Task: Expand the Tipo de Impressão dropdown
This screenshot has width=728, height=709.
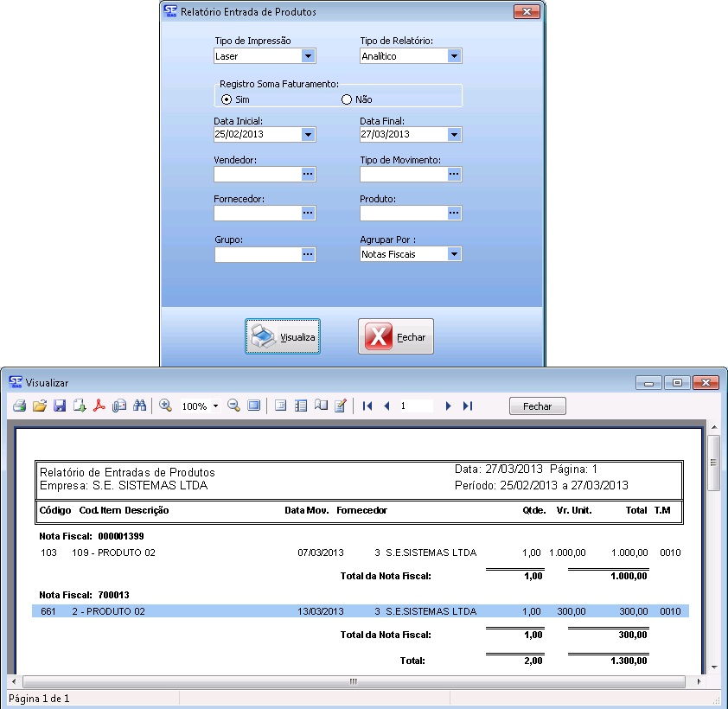Action: pos(308,56)
